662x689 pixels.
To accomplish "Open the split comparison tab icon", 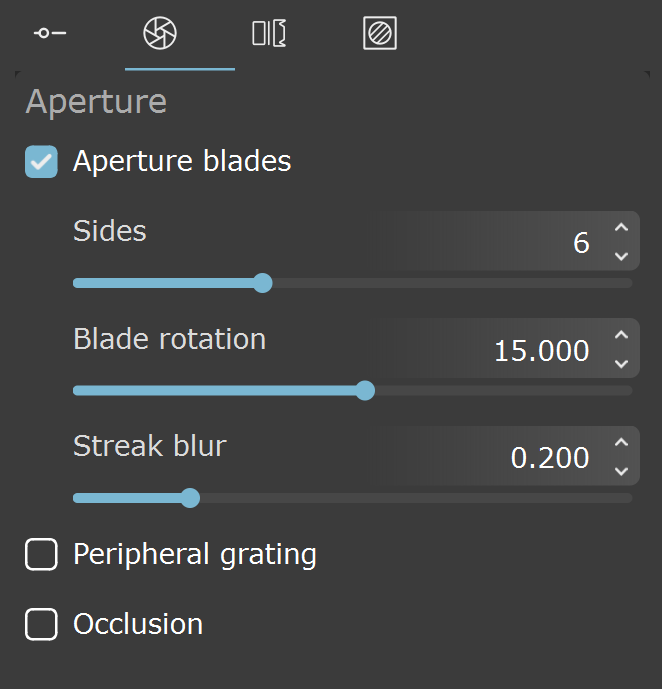I will pos(269,33).
